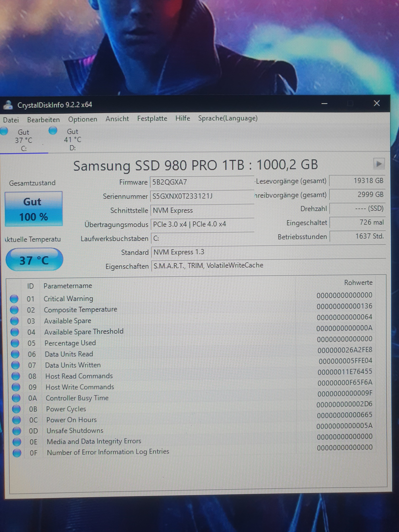Click status orb for Power On Hours
399x532 pixels.
coord(16,420)
